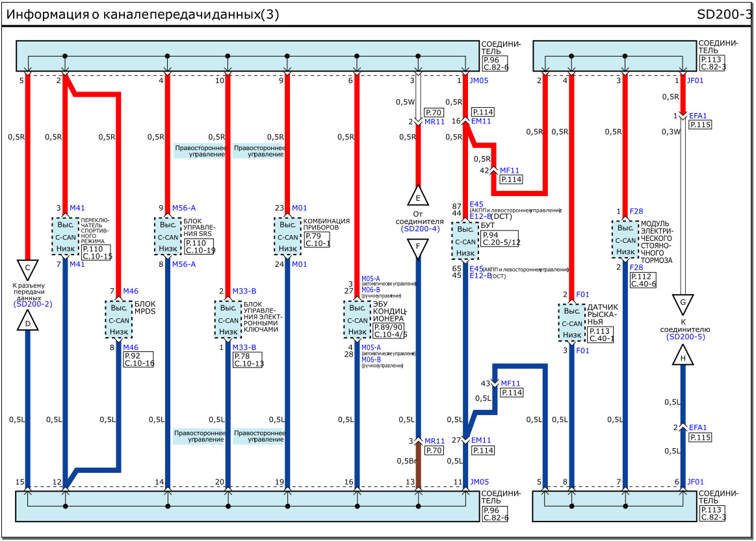Select the triangle connector marked F
The height and width of the screenshot is (541, 756).
(x=418, y=249)
